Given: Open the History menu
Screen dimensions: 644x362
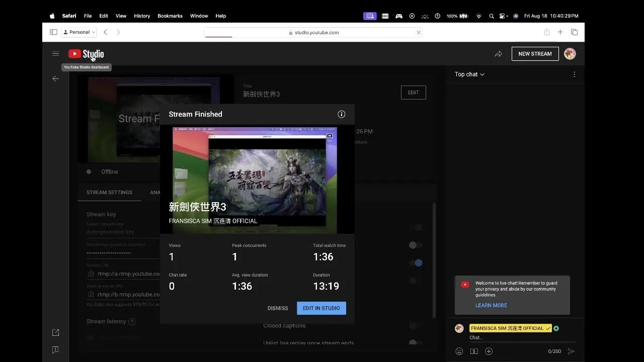Looking at the screenshot, I should (x=142, y=16).
